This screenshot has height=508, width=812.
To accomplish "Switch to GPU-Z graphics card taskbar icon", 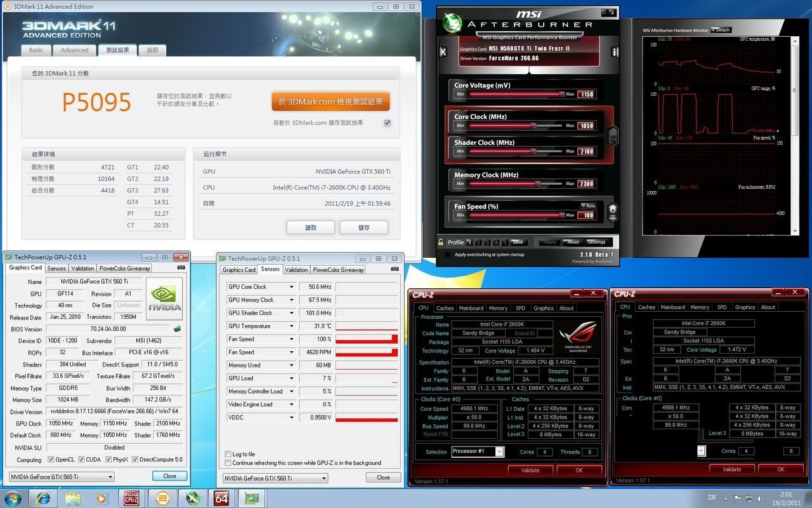I will tap(251, 498).
